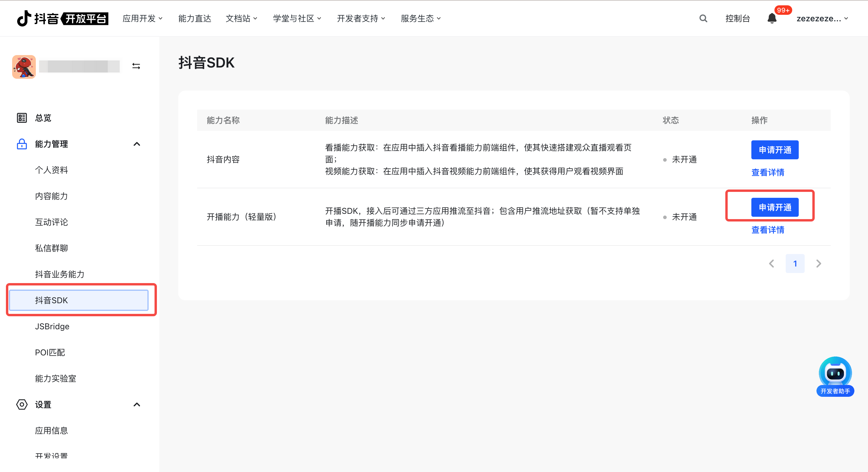Click the 操作 column header
The width and height of the screenshot is (868, 472).
click(x=759, y=120)
